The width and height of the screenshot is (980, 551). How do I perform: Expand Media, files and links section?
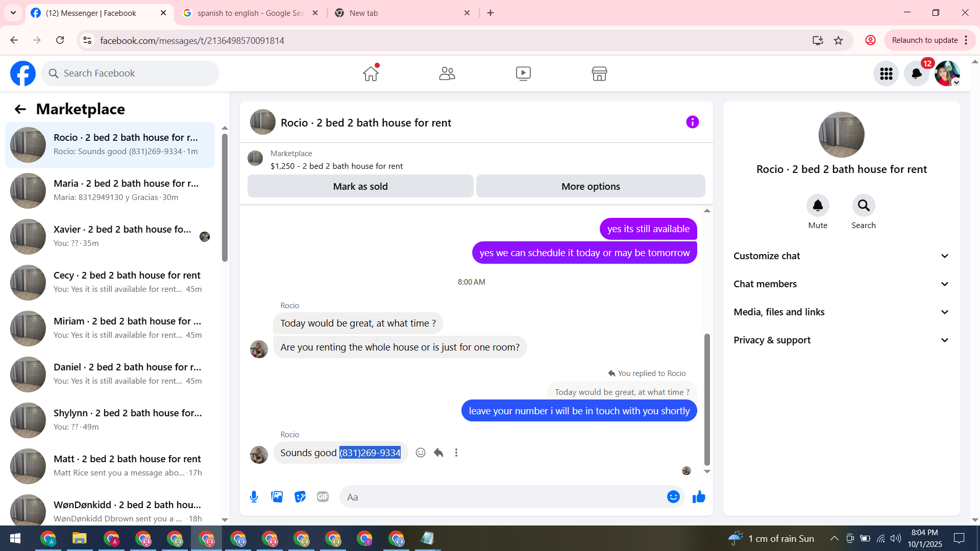coord(842,312)
